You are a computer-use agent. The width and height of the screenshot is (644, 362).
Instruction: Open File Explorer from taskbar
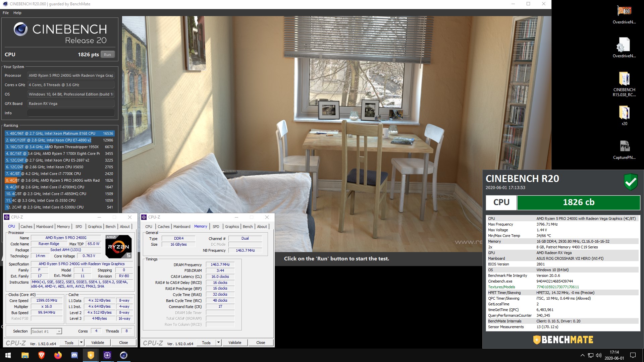(25, 355)
